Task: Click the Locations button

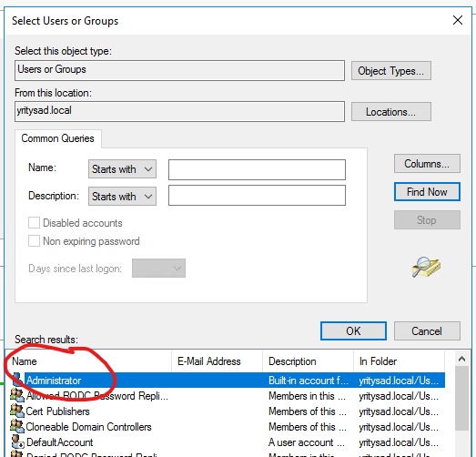Action: pos(391,112)
